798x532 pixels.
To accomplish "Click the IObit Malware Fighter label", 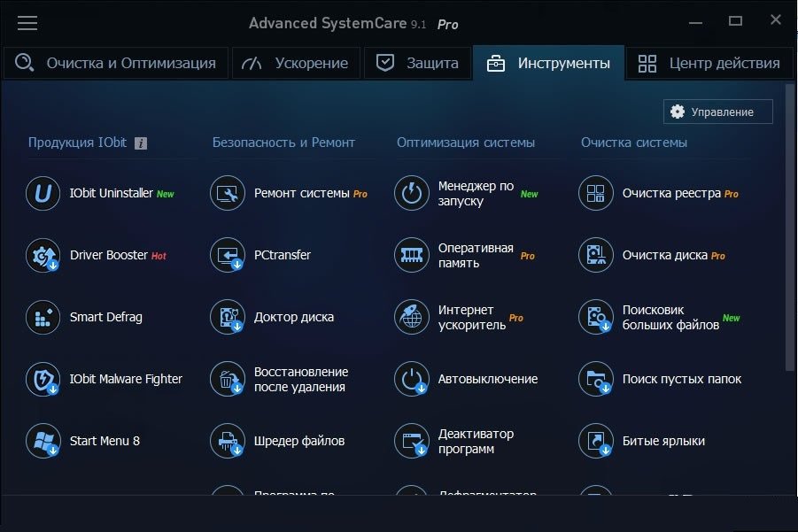I will tap(126, 379).
